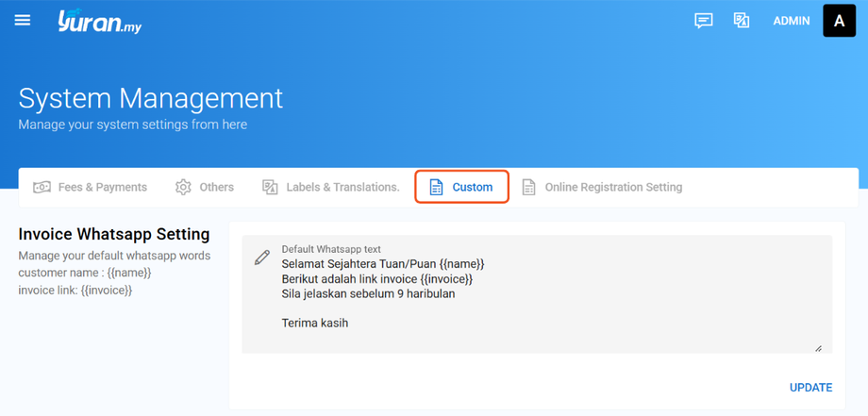Switch to the Fees & Payments tab

pos(102,188)
